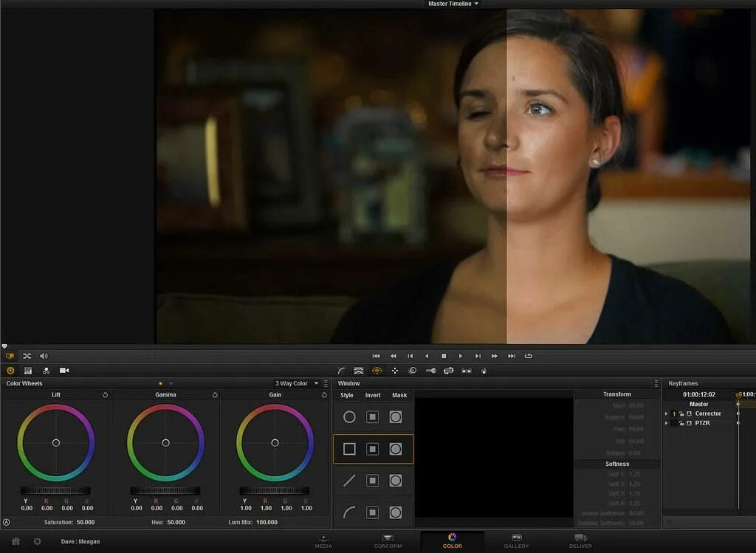This screenshot has width=756, height=553.
Task: Click the Saturation value field
Action: [x=86, y=522]
